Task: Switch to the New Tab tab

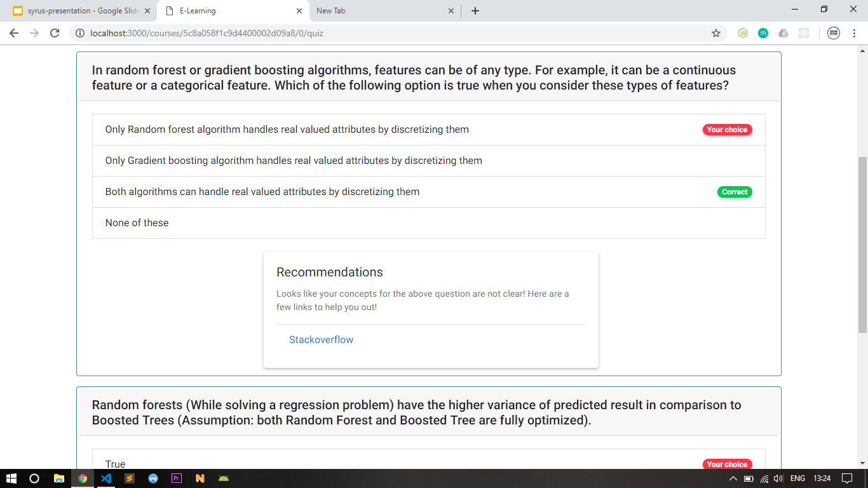Action: (x=385, y=11)
